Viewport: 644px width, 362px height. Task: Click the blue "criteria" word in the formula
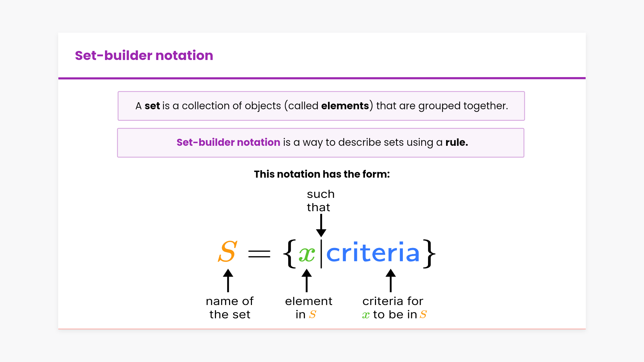tap(373, 253)
